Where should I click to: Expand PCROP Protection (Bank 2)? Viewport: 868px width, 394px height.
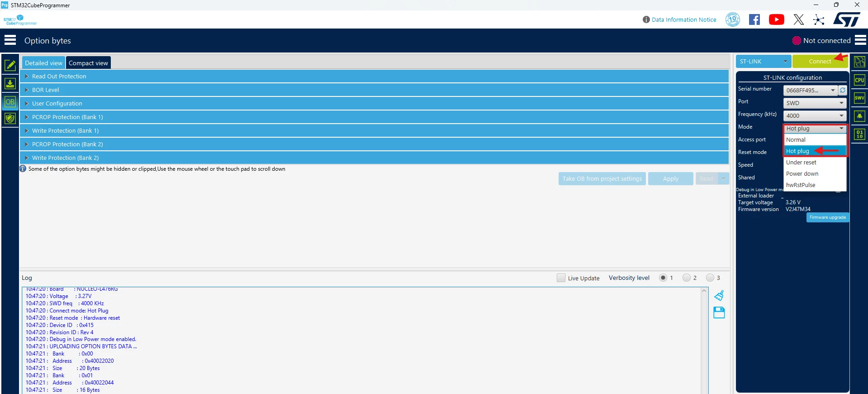pos(375,144)
